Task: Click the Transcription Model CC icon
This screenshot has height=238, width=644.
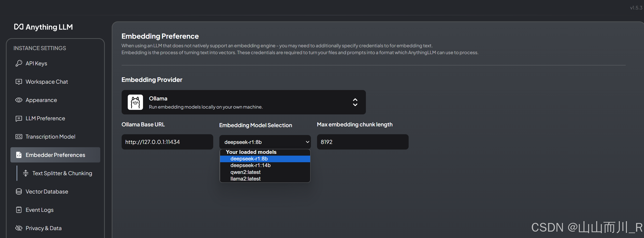Action: point(19,137)
